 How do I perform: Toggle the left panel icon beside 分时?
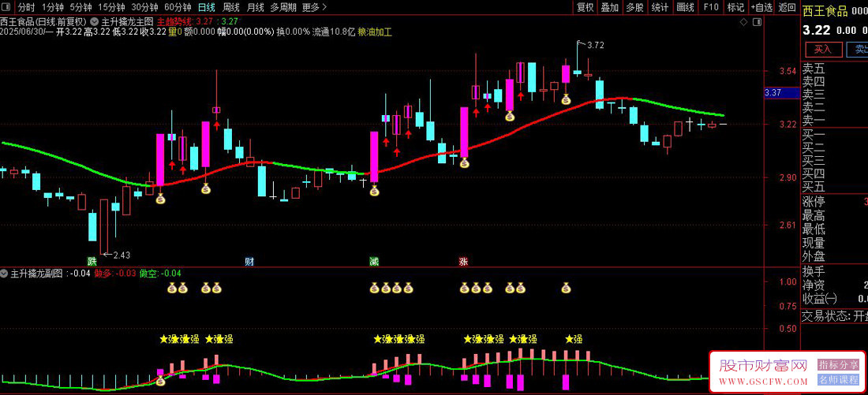(6, 8)
